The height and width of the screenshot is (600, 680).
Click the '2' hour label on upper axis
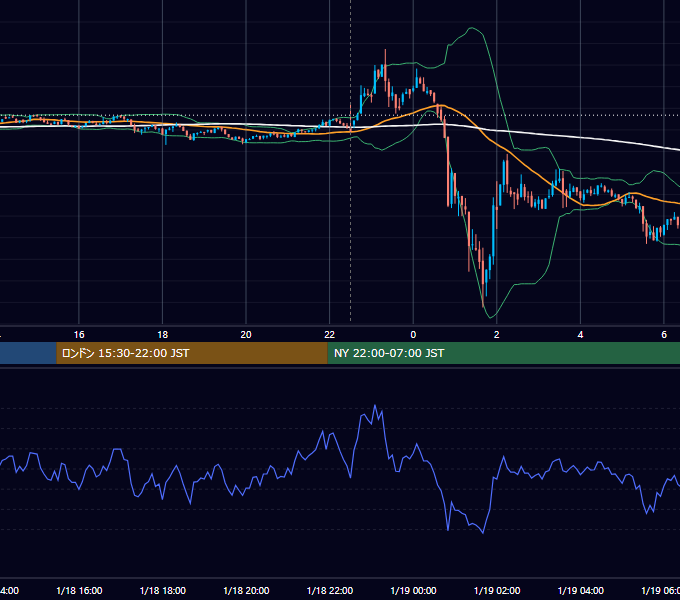click(x=497, y=335)
